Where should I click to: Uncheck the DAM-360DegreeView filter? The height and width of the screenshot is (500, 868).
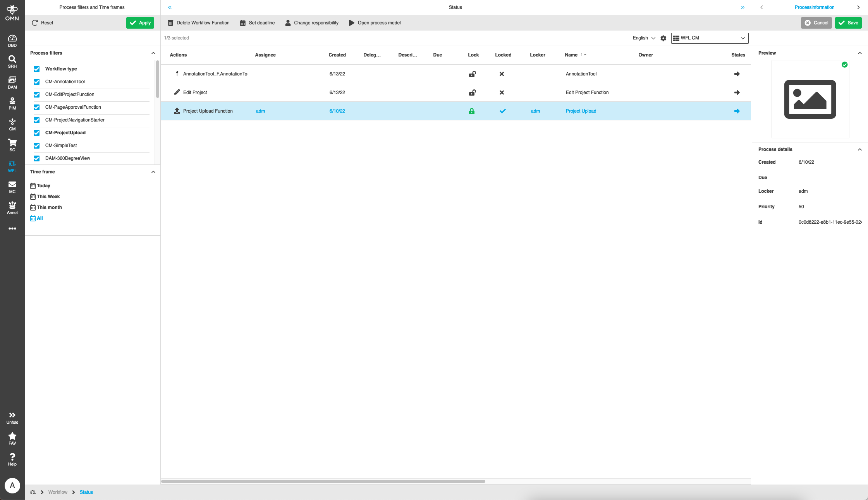(x=36, y=158)
